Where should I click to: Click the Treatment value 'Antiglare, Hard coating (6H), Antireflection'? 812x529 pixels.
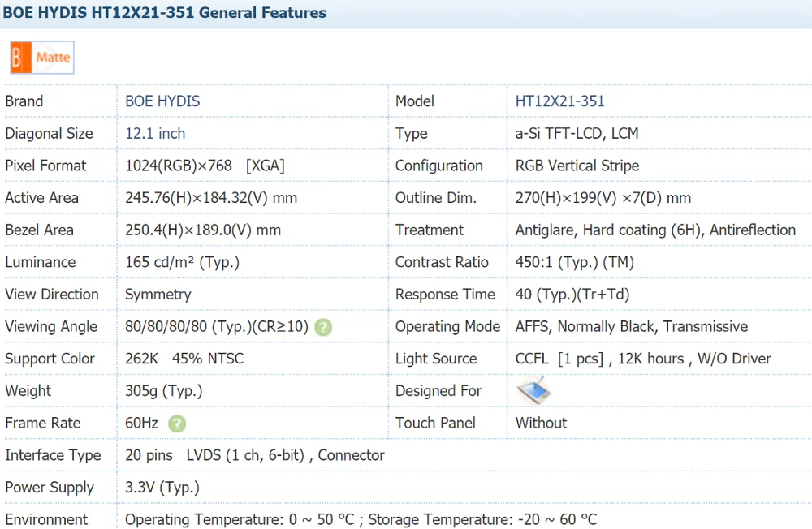[655, 230]
